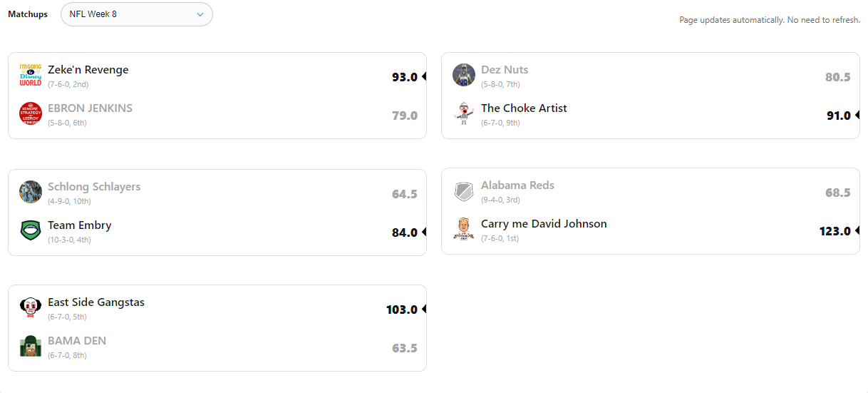The height and width of the screenshot is (393, 868).
Task: Open Zeke'n Revenge team name link
Action: click(88, 70)
